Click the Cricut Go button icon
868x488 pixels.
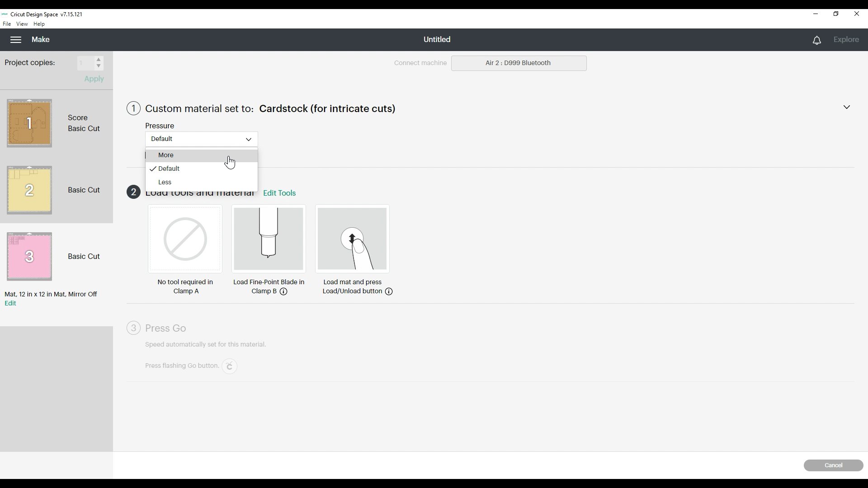point(230,366)
